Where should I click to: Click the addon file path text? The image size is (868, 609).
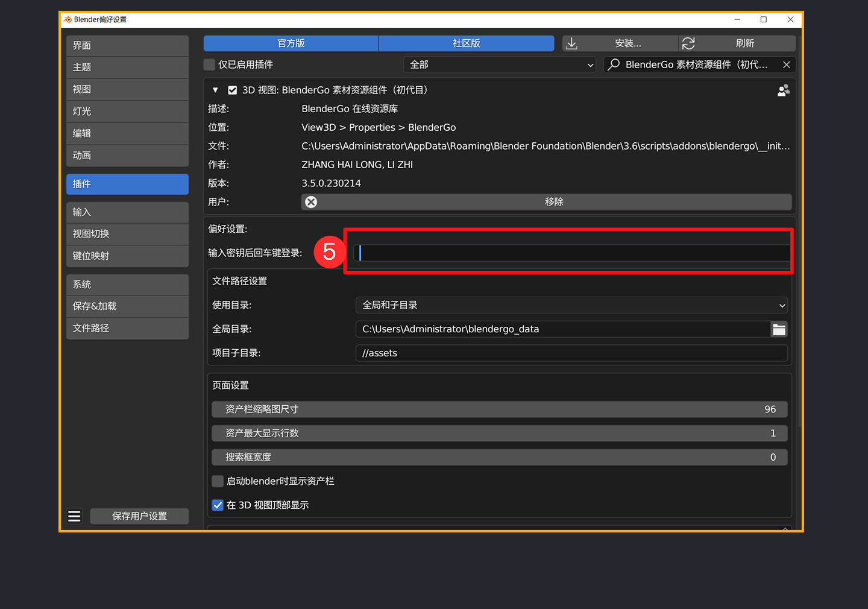pyautogui.click(x=546, y=146)
